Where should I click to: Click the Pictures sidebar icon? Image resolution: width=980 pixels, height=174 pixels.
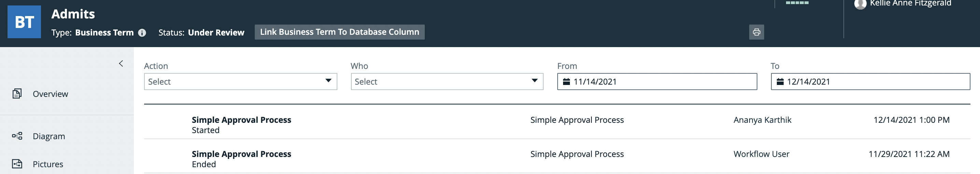(17, 164)
